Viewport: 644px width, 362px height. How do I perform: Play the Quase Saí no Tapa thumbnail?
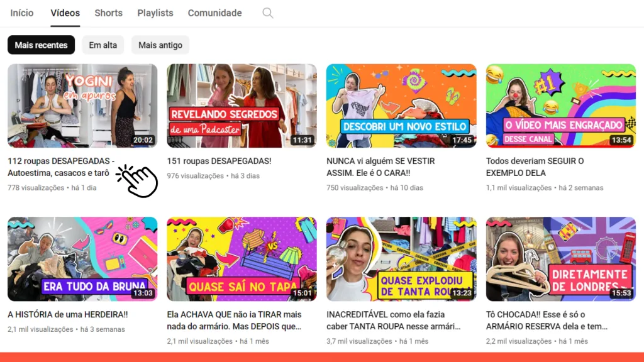[x=241, y=259]
